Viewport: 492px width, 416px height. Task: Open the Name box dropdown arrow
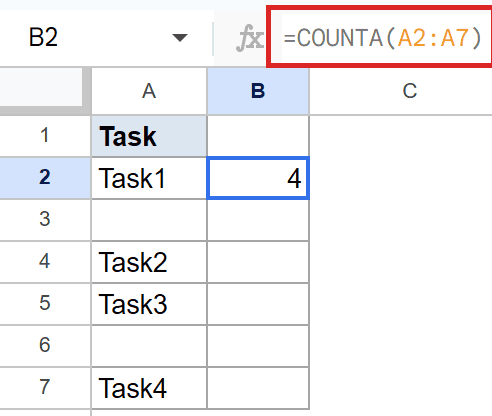click(x=180, y=38)
